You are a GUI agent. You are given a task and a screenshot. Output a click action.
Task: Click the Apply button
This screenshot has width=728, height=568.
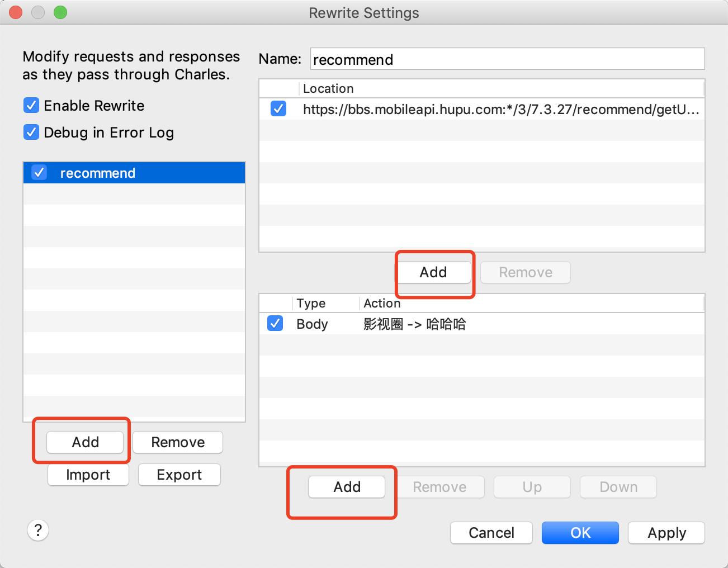click(666, 533)
